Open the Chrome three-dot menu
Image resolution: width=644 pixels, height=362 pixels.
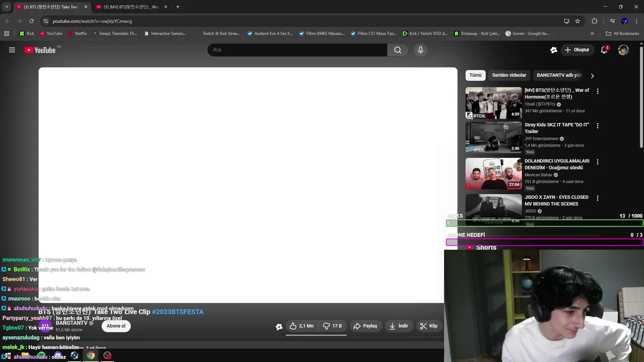pos(636,21)
